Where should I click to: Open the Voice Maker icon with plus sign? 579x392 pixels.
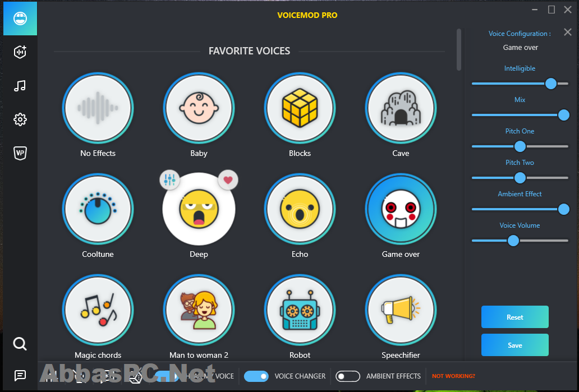[x=20, y=52]
